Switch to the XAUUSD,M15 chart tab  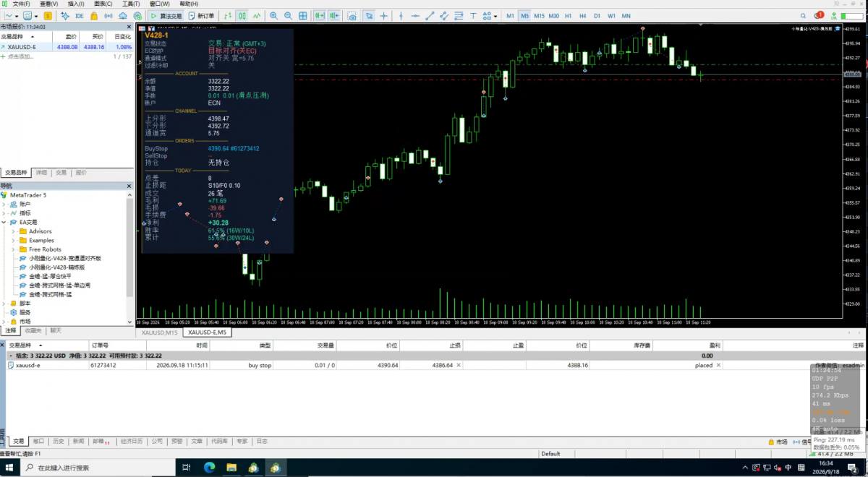(159, 332)
